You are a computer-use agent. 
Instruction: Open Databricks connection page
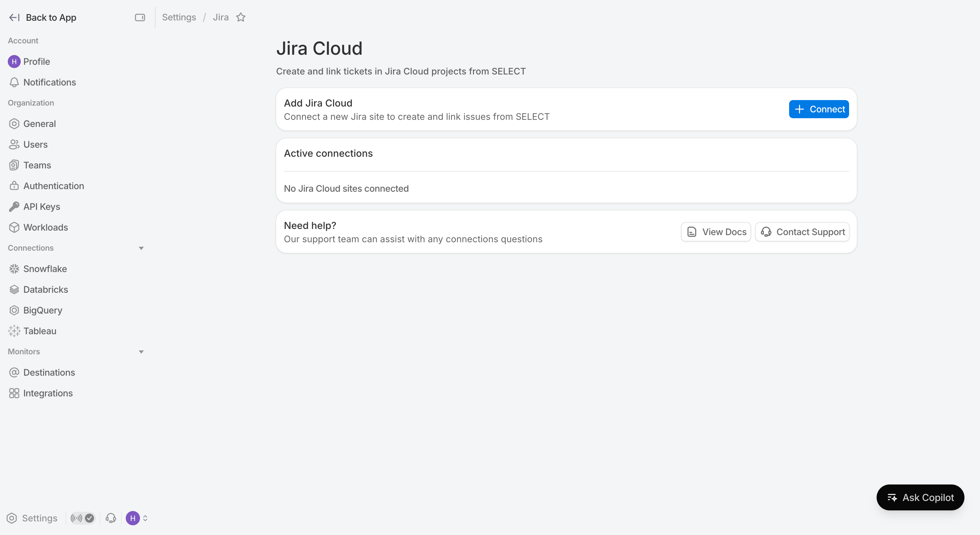tap(45, 290)
